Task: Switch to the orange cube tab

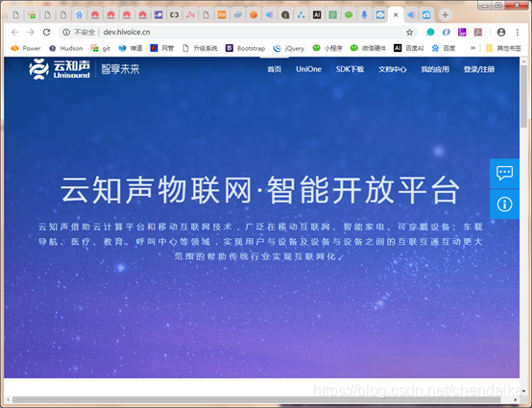Action: click(x=254, y=15)
